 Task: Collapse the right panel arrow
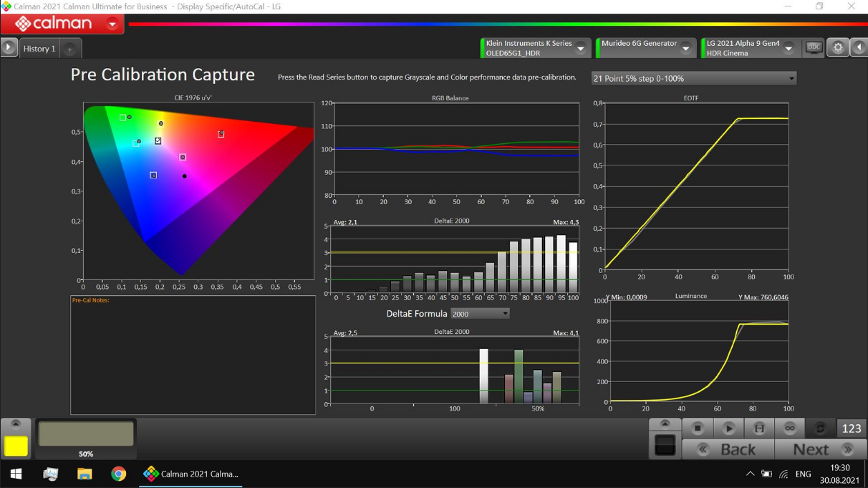(x=859, y=48)
